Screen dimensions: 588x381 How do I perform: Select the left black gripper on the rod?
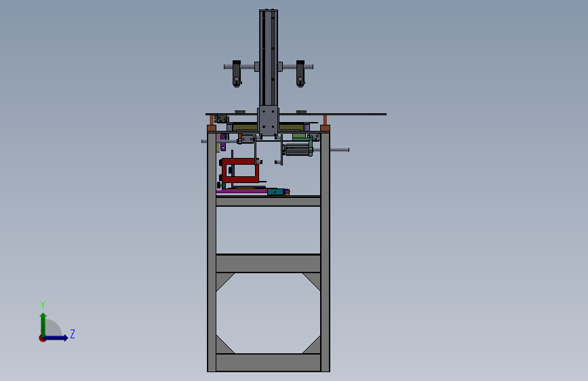click(x=237, y=73)
